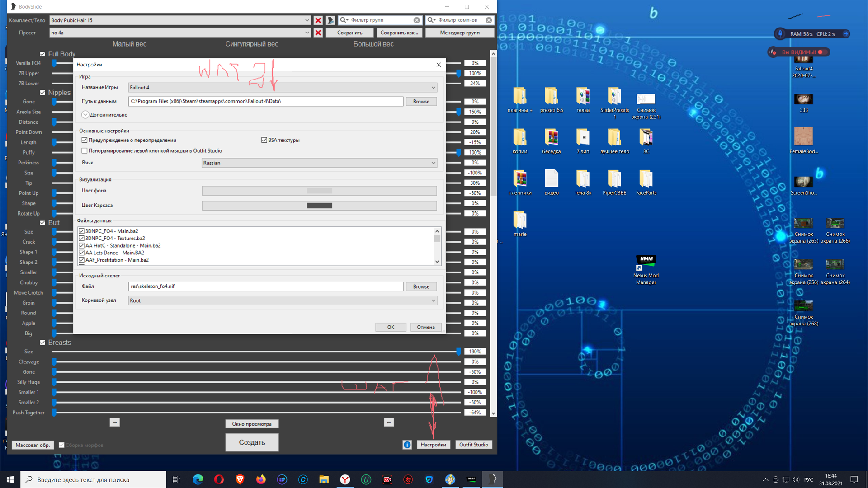This screenshot has width=868, height=488.
Task: Enable Панорамирование левой кнопкой мышки checkbox
Action: 85,150
